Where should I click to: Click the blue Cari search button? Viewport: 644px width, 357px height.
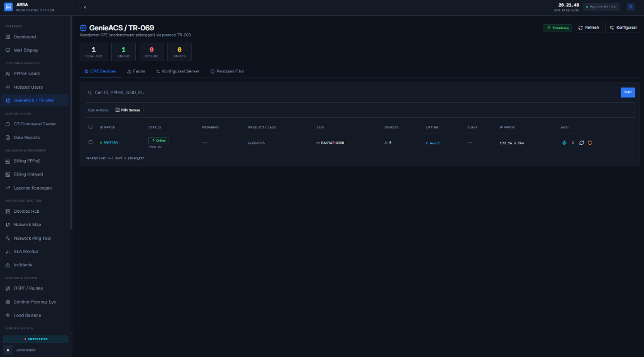pos(628,93)
